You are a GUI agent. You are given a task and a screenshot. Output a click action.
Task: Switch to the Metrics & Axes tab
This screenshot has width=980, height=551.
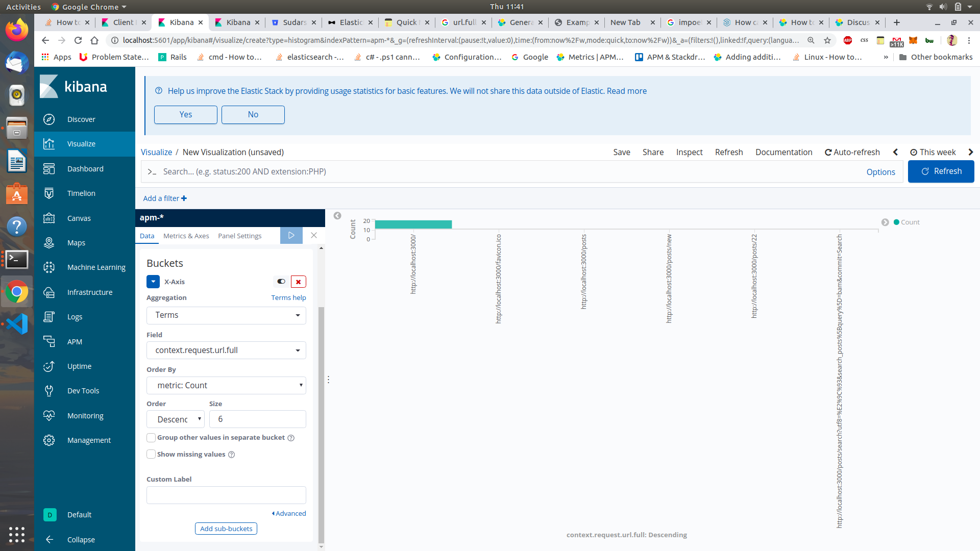point(186,236)
